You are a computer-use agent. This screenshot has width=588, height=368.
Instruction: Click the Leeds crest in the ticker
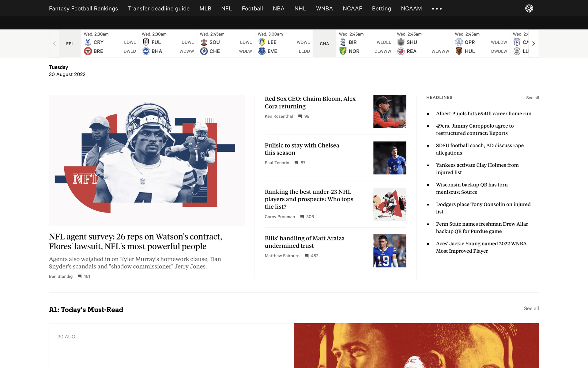(262, 42)
